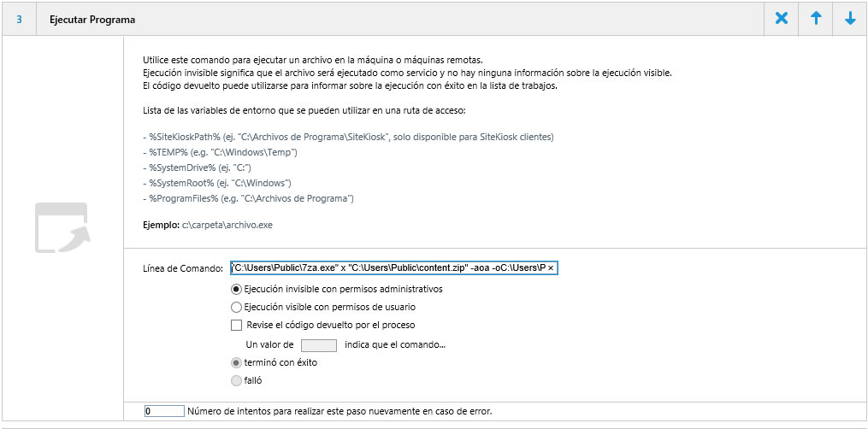The height and width of the screenshot is (429, 868).
Task: Click the Línea de Comando label
Action: tap(183, 268)
